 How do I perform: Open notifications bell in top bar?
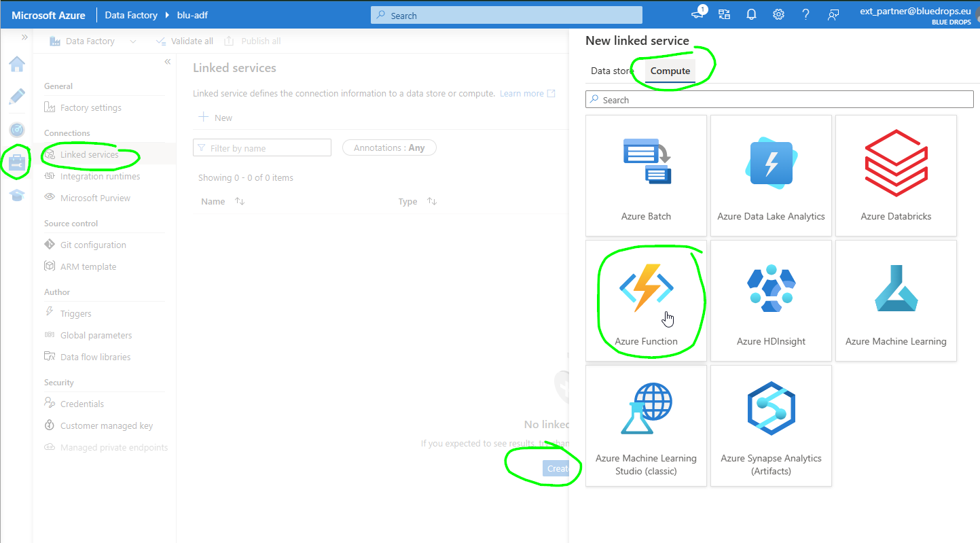[752, 15]
